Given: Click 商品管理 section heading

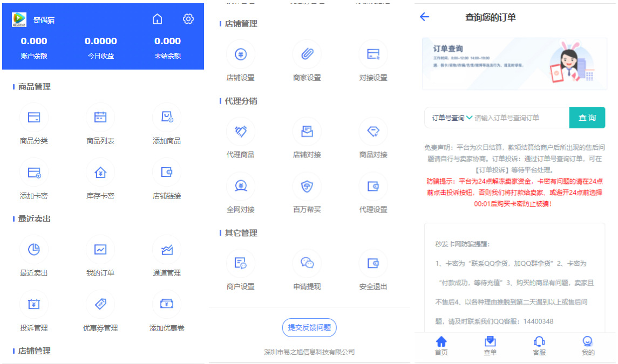Looking at the screenshot, I should point(35,87).
